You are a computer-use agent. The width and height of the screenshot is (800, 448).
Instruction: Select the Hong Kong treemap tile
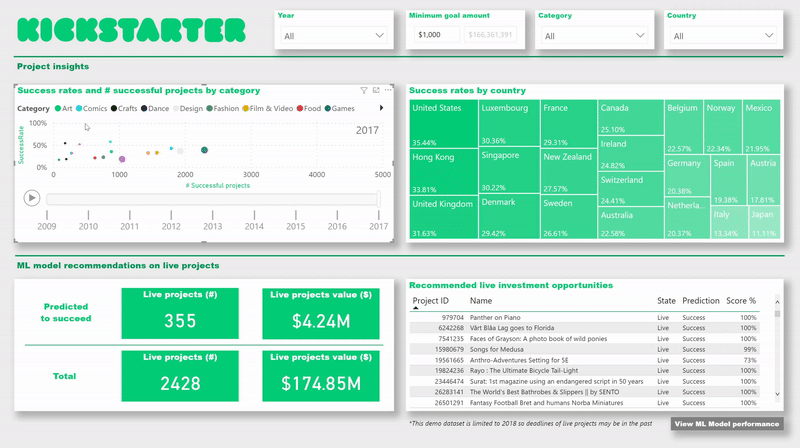pyautogui.click(x=443, y=171)
